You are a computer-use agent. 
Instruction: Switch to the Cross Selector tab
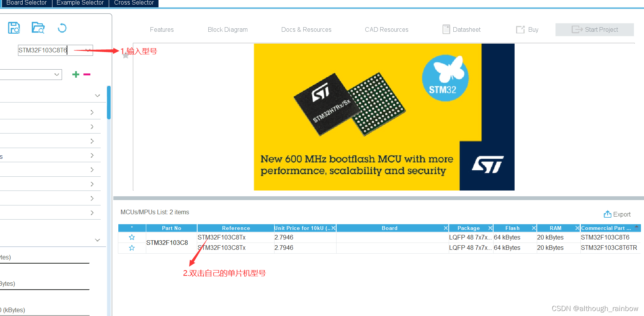pos(134,3)
